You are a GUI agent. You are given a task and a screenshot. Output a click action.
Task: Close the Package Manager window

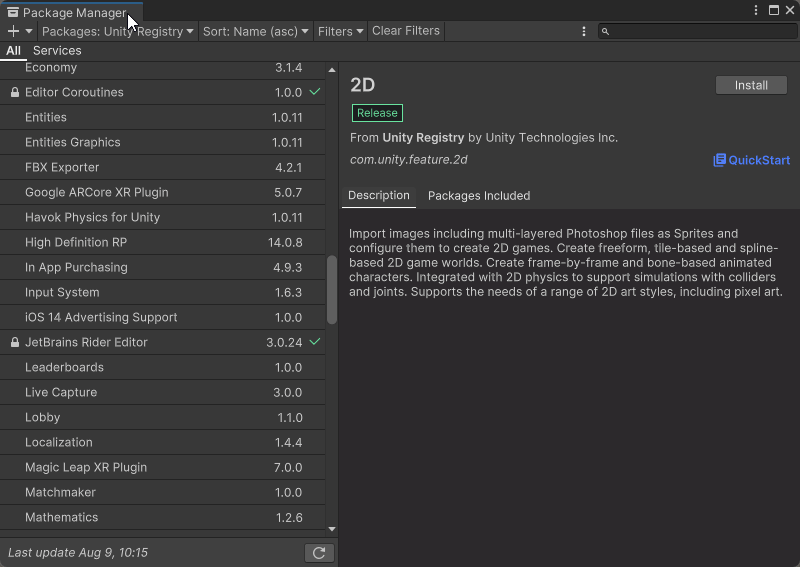[790, 10]
